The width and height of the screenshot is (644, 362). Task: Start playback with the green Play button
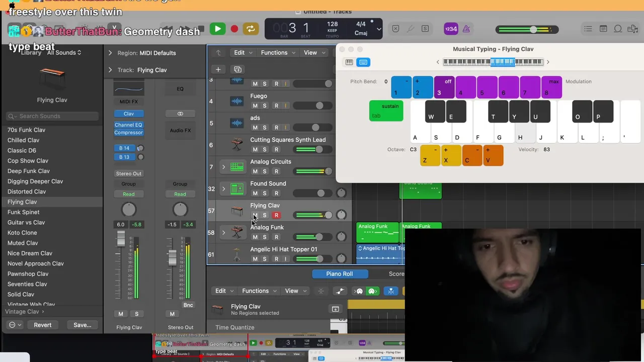[218, 29]
